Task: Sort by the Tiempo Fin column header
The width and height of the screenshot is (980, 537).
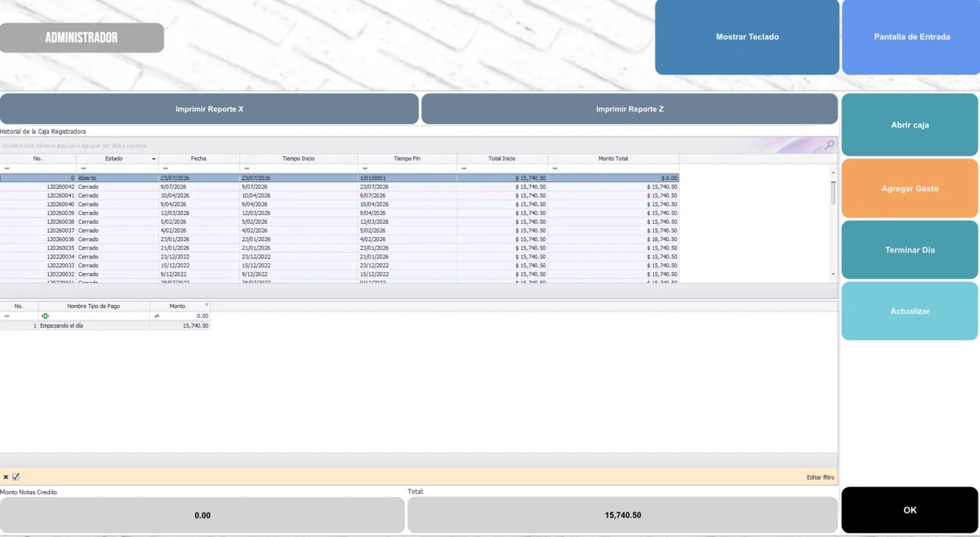Action: coord(407,159)
